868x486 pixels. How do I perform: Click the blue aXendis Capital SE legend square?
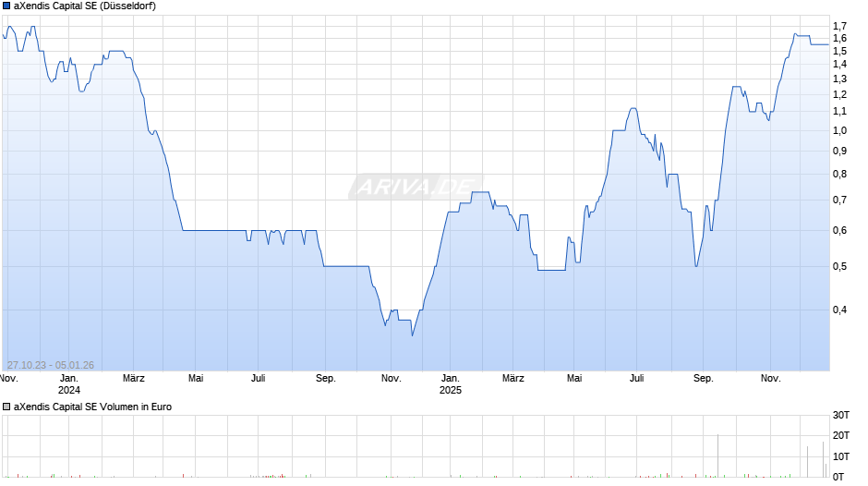tap(6, 6)
